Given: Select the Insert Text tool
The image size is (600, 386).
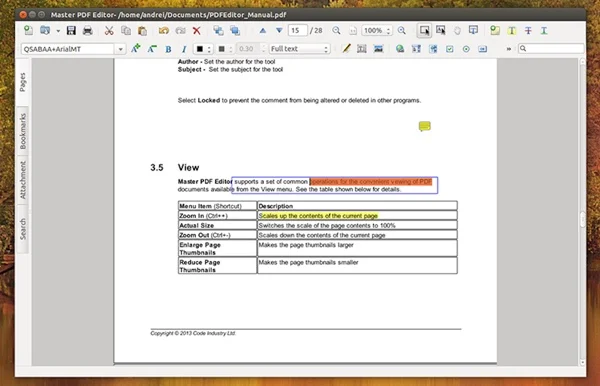Looking at the screenshot, I should click(362, 49).
